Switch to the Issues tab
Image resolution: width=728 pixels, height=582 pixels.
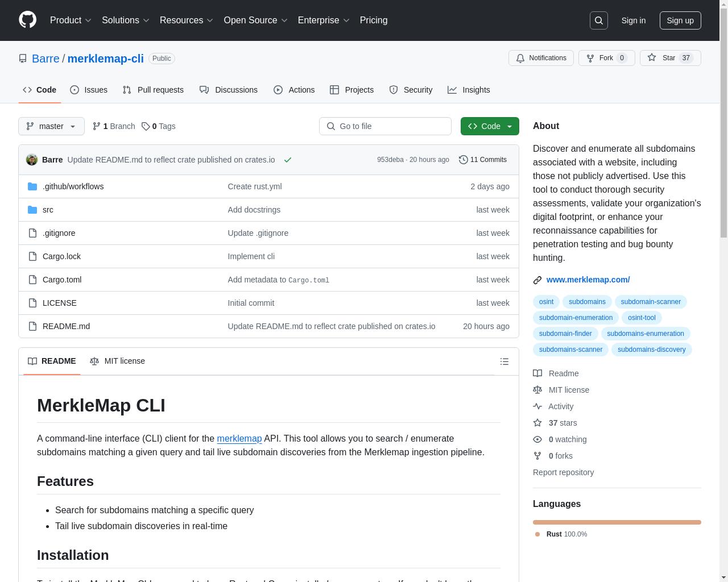[89, 90]
